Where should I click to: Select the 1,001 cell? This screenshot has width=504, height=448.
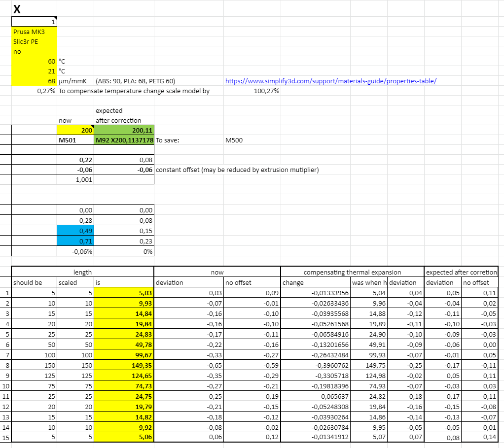point(75,179)
